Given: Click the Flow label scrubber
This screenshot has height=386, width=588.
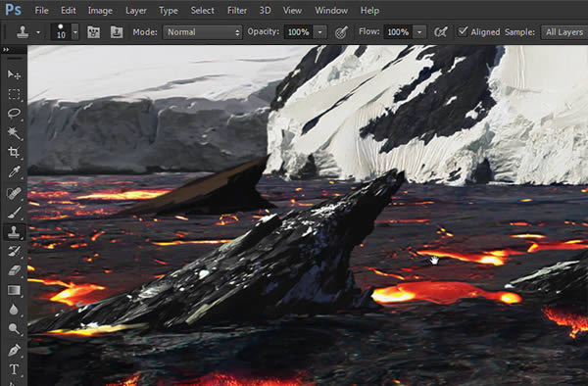Looking at the screenshot, I should pyautogui.click(x=369, y=32).
